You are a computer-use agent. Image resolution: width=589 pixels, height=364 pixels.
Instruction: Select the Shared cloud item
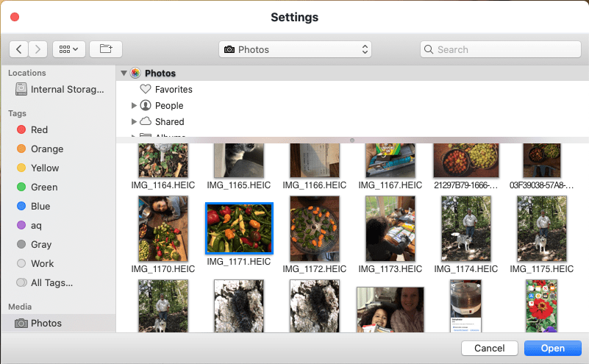(169, 122)
